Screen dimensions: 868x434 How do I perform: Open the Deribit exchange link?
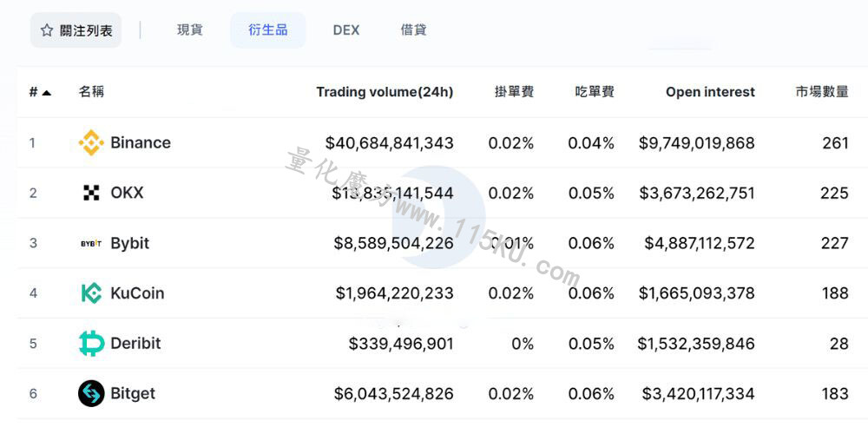pos(135,343)
